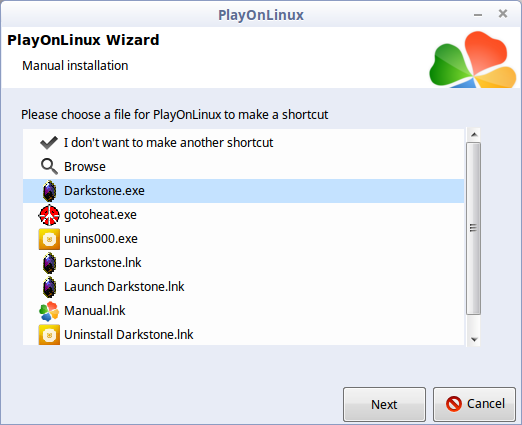Click the file list scrollbar thumb
Image resolution: width=522 pixels, height=425 pixels.
[x=473, y=228]
